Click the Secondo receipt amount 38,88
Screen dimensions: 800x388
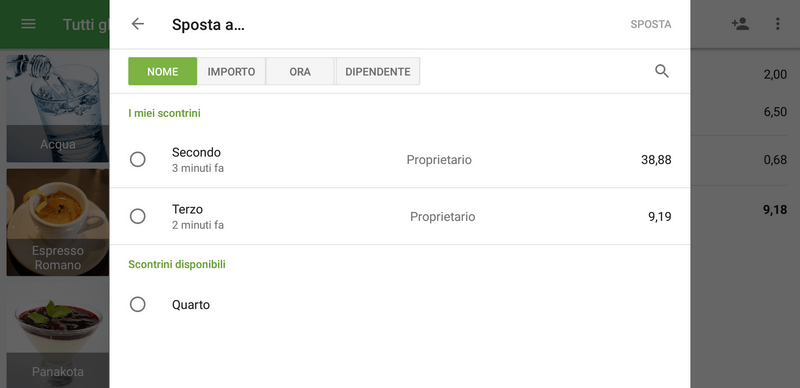tap(656, 160)
